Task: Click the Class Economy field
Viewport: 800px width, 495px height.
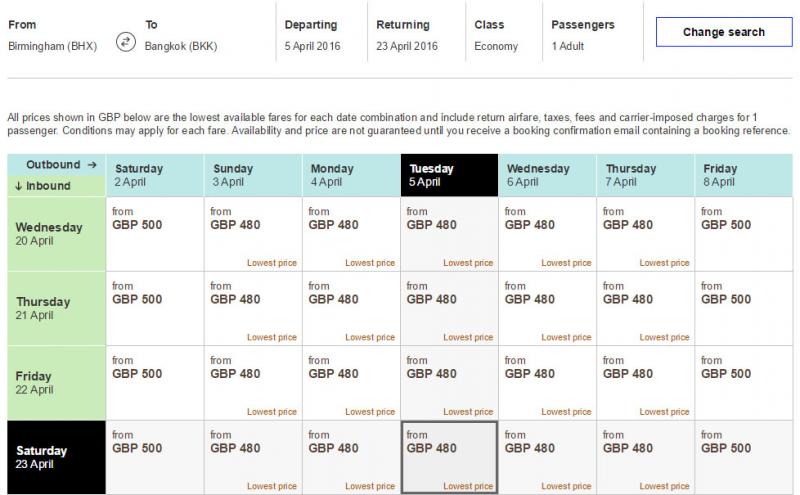Action: pyautogui.click(x=503, y=35)
